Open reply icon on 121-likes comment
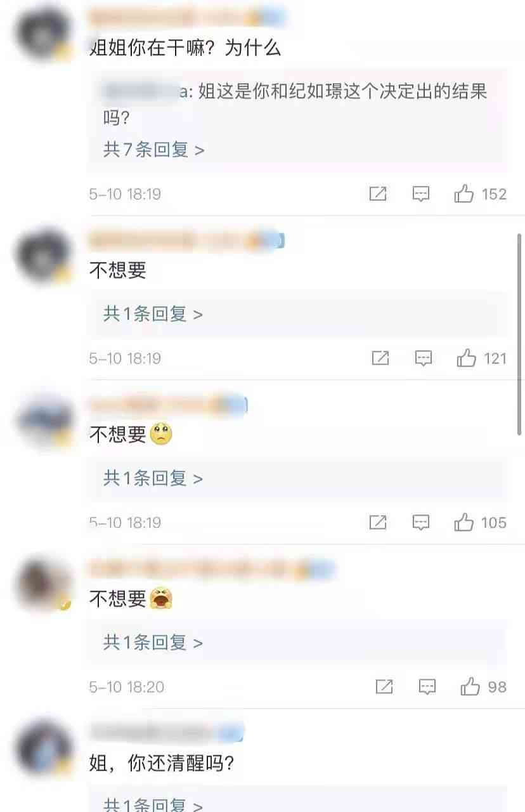 click(424, 358)
